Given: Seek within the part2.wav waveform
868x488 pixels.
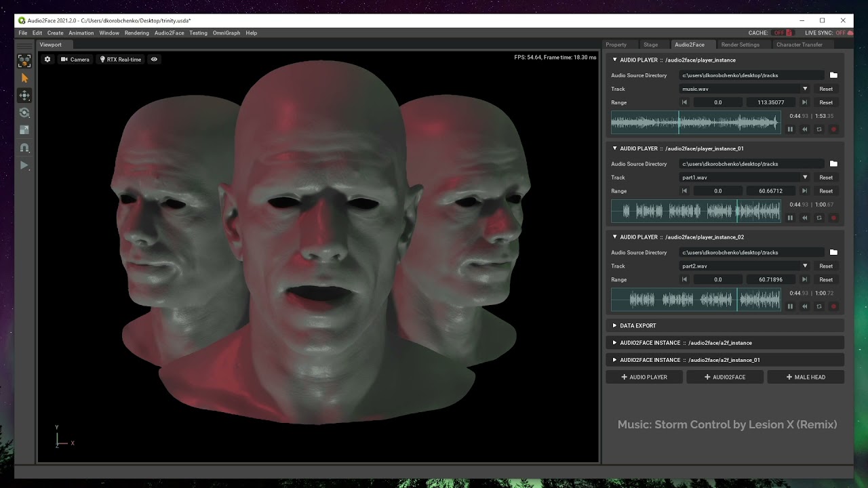Looking at the screenshot, I should pos(696,300).
